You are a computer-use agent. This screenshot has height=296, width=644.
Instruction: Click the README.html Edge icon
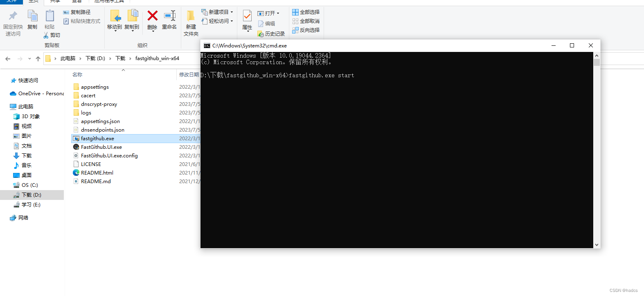76,173
